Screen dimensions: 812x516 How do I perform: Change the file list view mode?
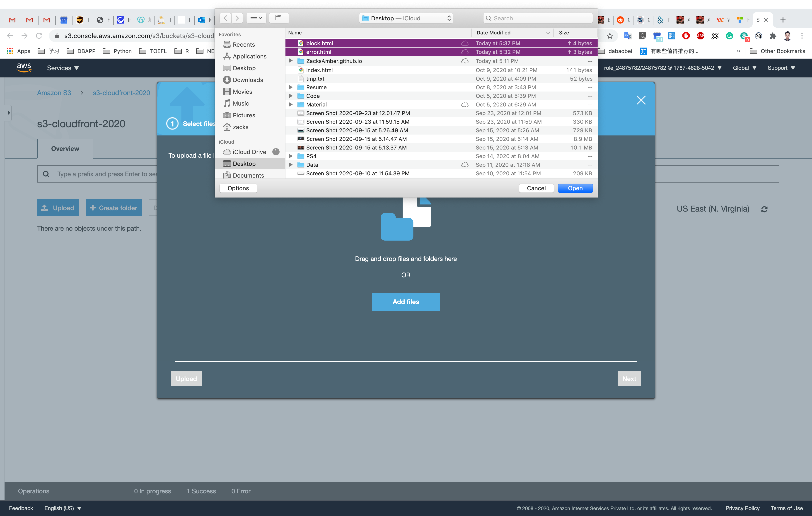(256, 18)
